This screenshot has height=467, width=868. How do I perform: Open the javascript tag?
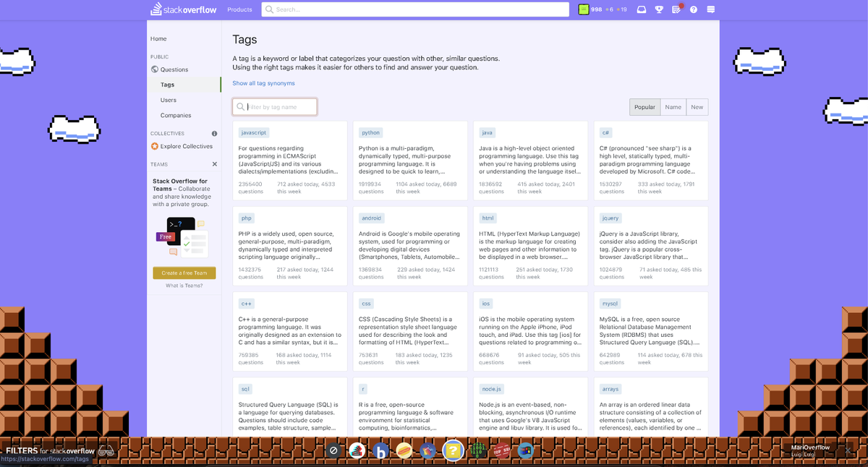tap(254, 132)
